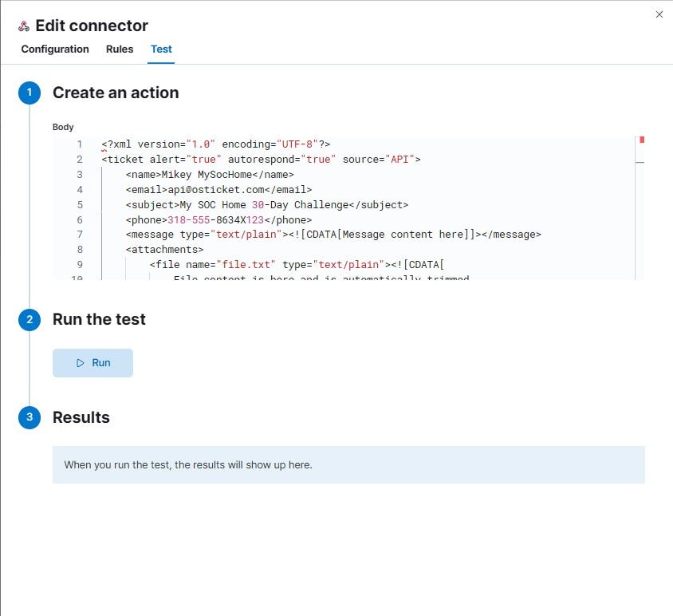Close the Edit connector flyout
The width and height of the screenshot is (673, 616).
(659, 14)
